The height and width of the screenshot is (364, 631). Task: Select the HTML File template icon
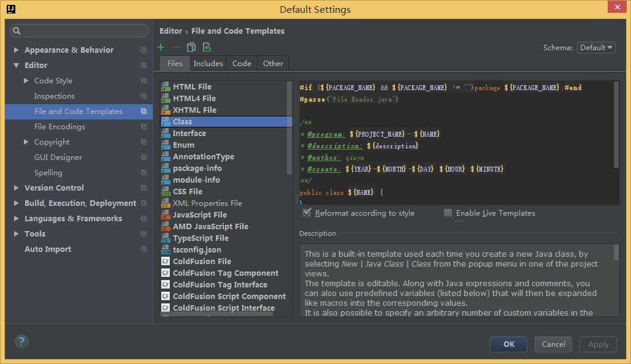(x=166, y=87)
